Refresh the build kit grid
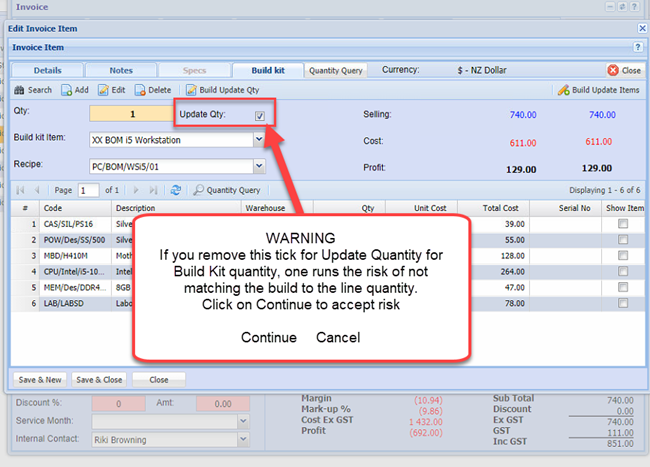This screenshot has width=650, height=467. [176, 189]
